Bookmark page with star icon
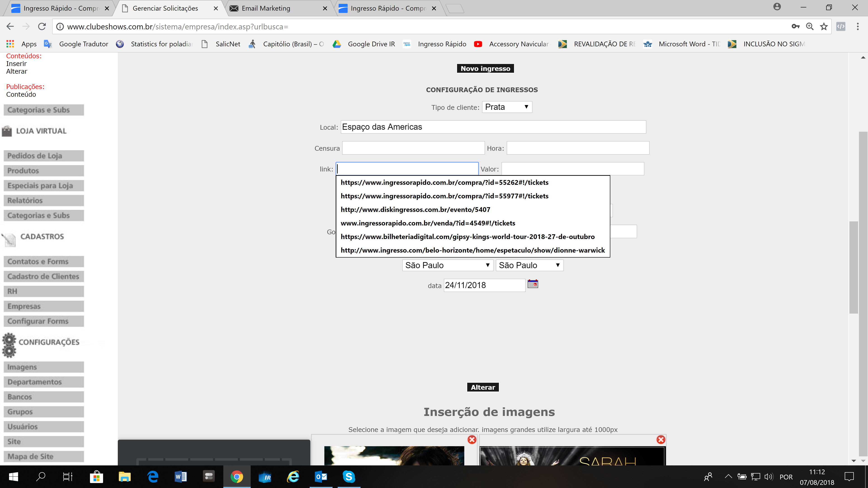868x488 pixels. pos(824,27)
